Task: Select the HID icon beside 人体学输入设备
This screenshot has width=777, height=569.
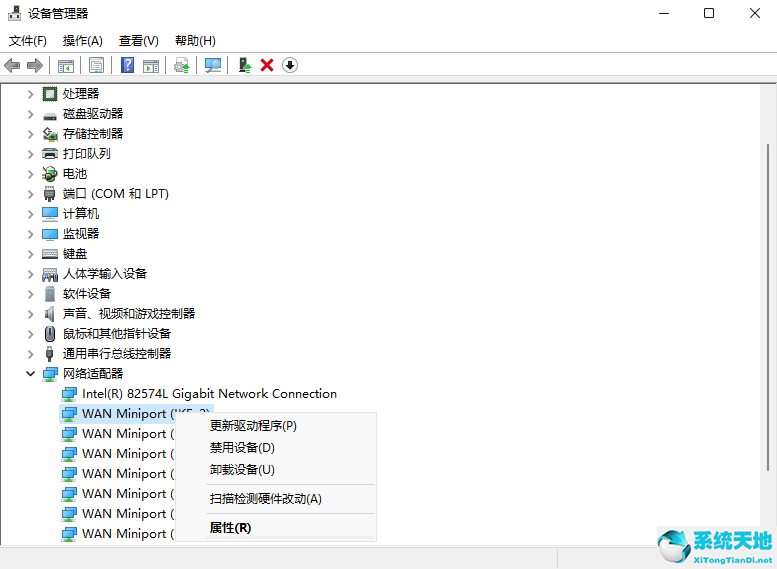Action: point(50,274)
